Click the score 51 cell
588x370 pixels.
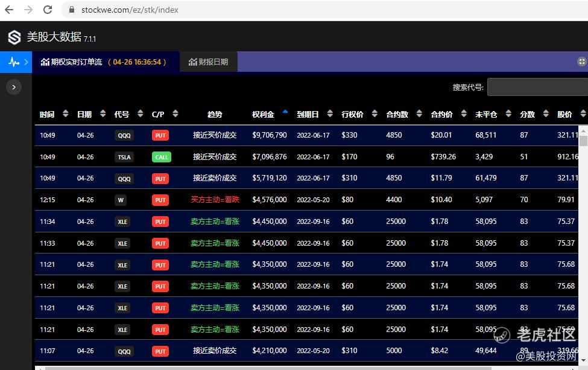pos(524,157)
